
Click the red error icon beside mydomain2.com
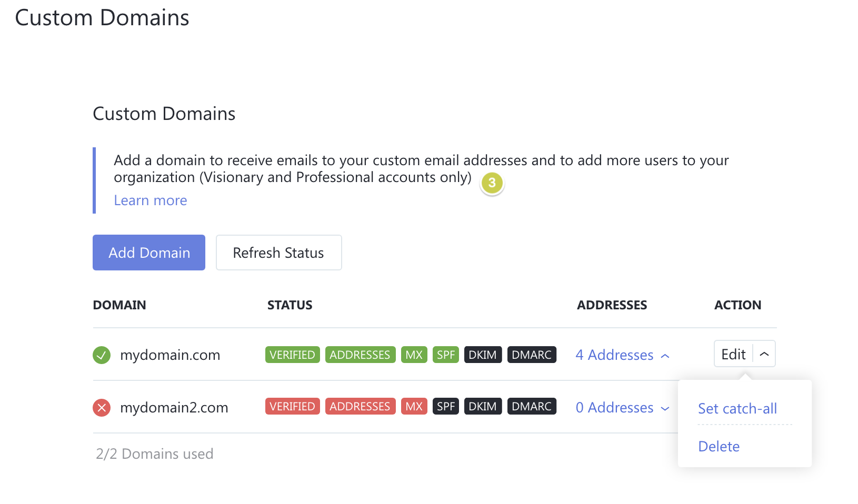pyautogui.click(x=101, y=407)
